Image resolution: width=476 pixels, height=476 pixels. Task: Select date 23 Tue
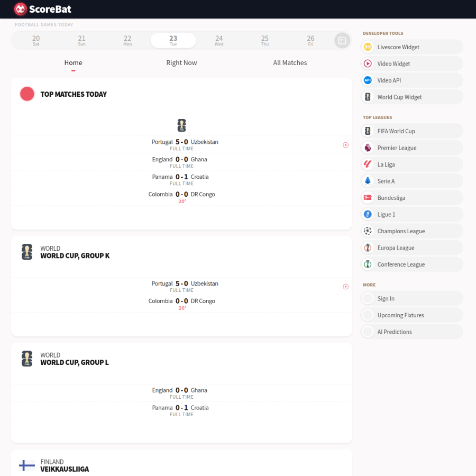[x=173, y=40]
